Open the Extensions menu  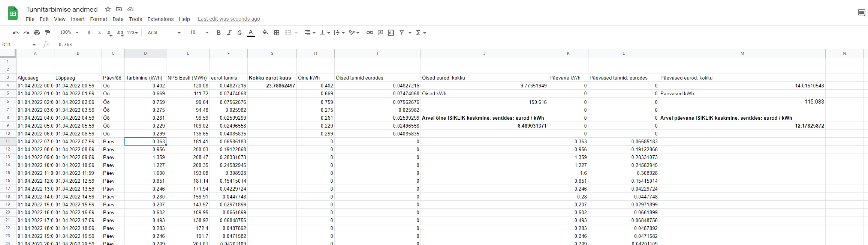pyautogui.click(x=160, y=19)
